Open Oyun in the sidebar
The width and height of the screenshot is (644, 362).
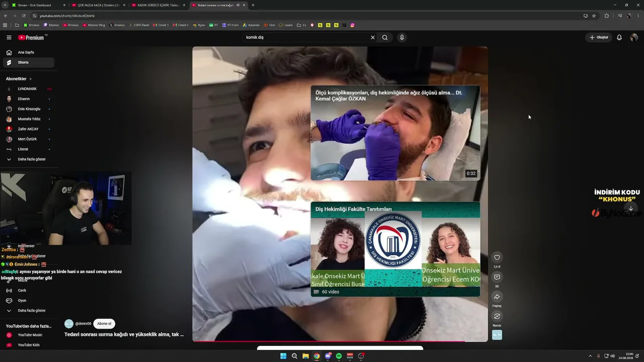[x=29, y=301]
